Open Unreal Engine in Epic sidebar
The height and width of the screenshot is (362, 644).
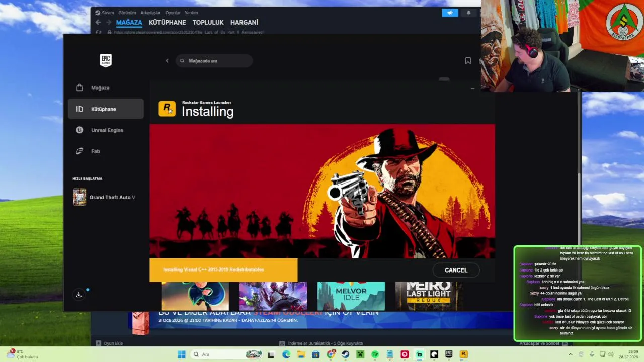[x=106, y=130]
